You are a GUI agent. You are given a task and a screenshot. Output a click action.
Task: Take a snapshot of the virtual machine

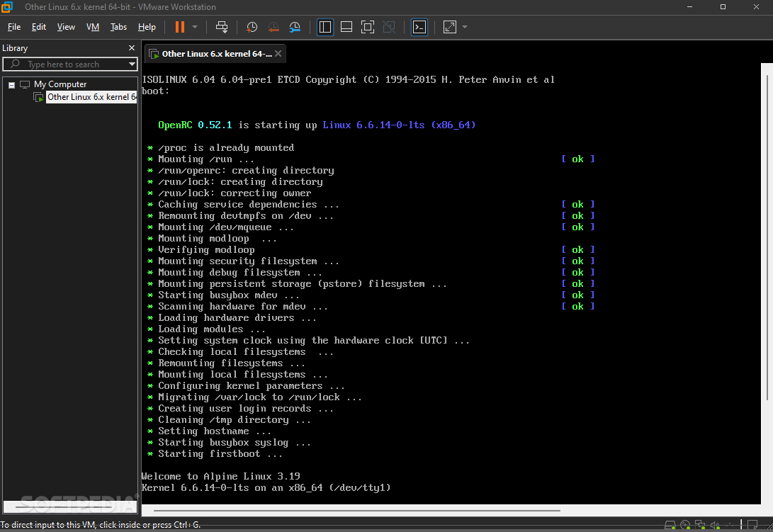[252, 27]
